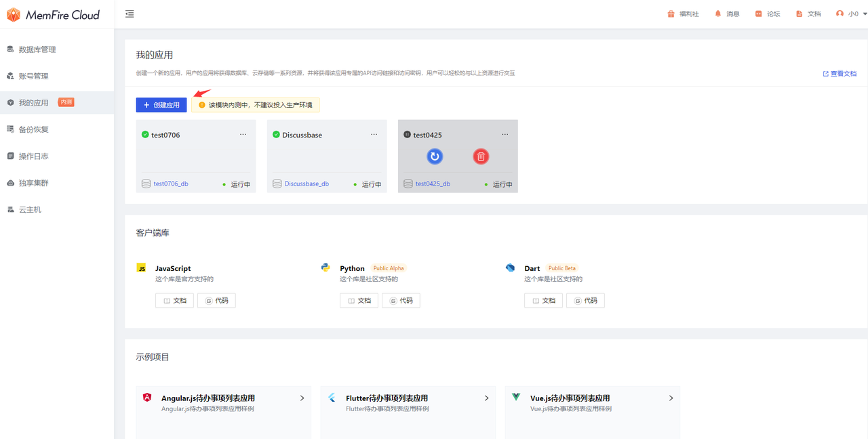
Task: Click the MemFire Cloud logo
Action: (x=54, y=14)
